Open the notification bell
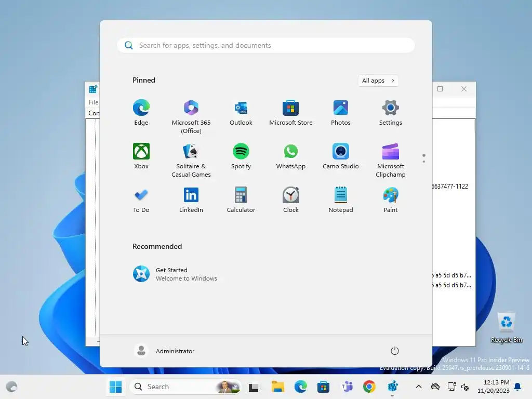Screen dimensions: 532x399 pos(518,387)
